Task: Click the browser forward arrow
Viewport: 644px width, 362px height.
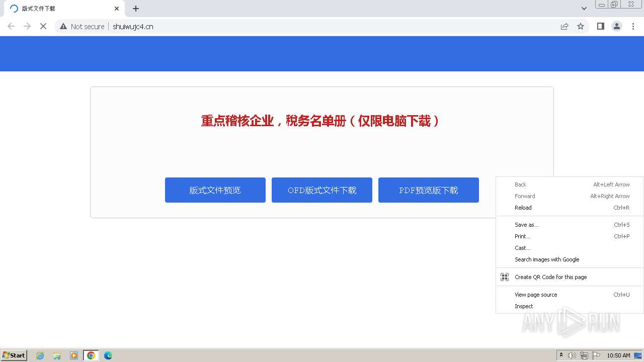Action: coord(27,26)
